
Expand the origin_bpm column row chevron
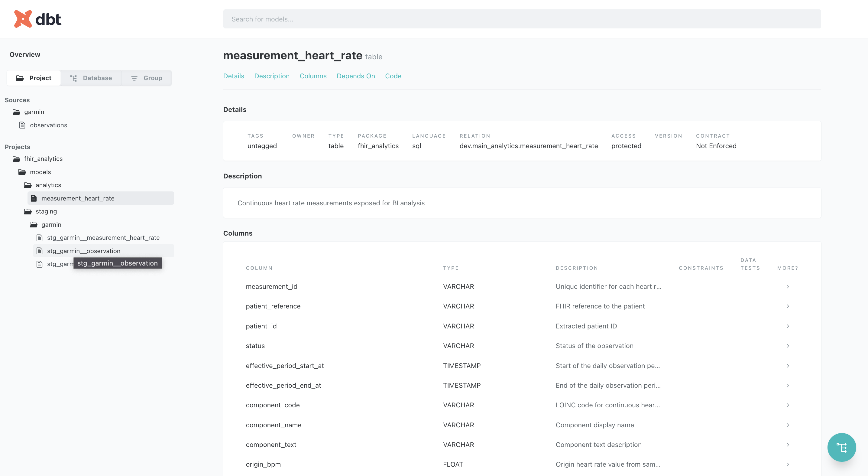788,464
